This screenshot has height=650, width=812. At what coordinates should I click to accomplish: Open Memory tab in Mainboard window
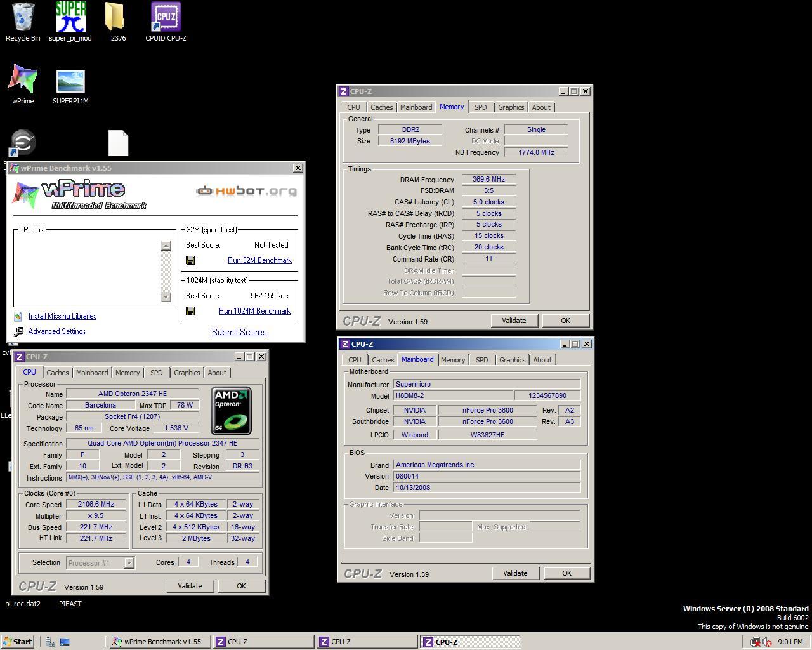point(453,360)
